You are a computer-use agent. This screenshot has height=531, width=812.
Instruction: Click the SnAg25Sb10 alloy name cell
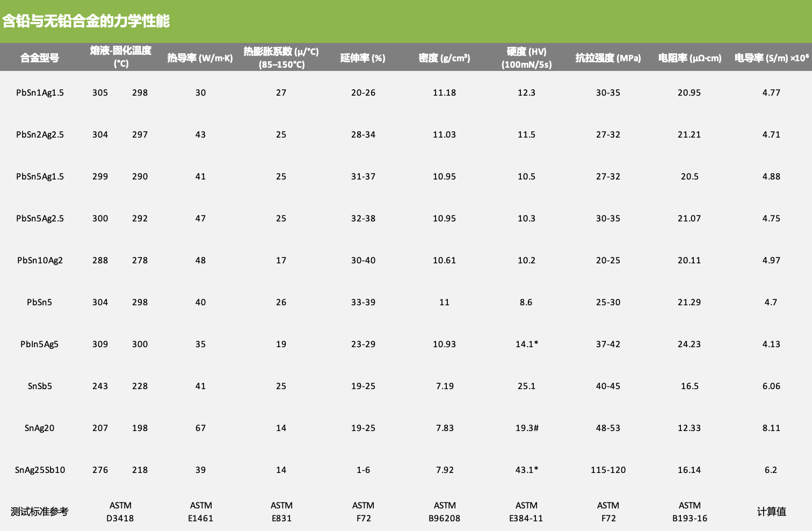40,470
